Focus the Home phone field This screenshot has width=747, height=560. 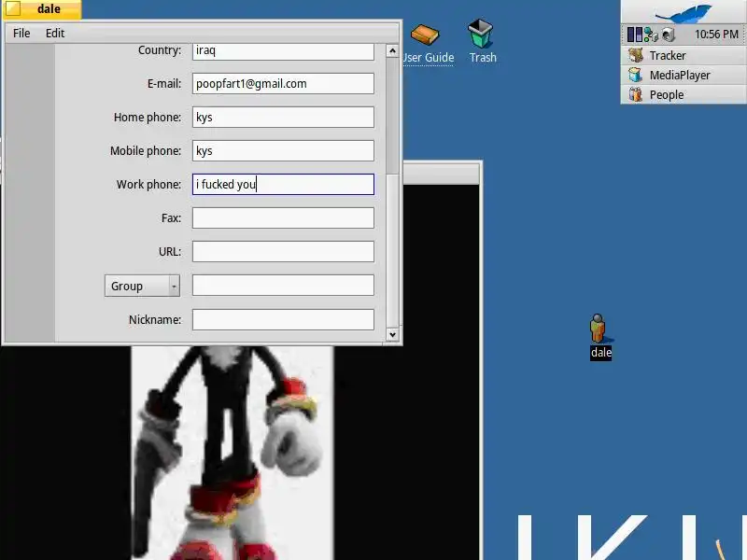coord(283,118)
